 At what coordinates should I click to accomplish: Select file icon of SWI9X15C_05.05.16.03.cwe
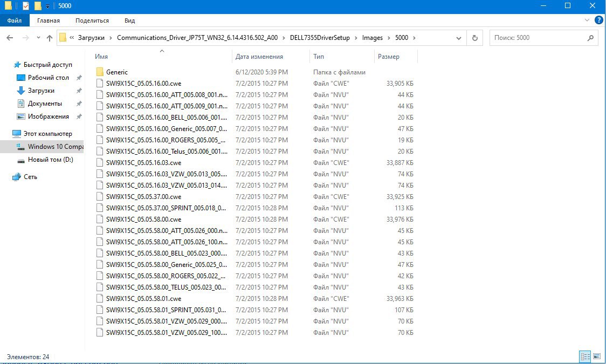[100, 163]
